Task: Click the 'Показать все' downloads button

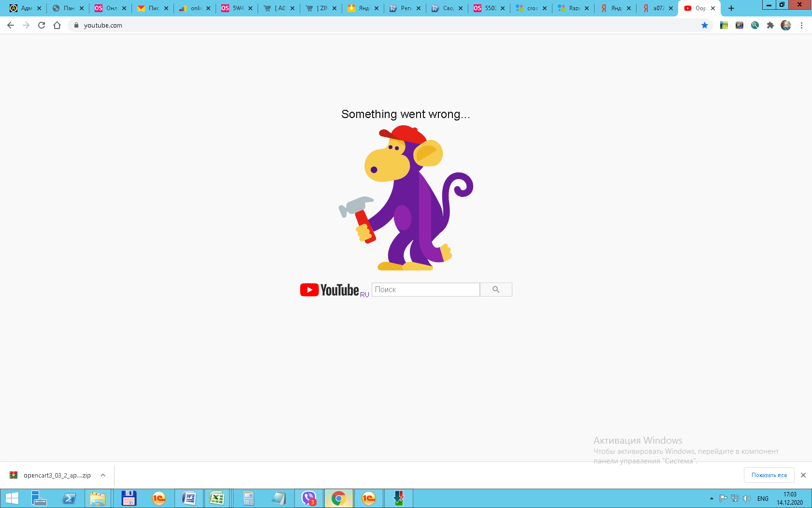Action: click(x=769, y=475)
